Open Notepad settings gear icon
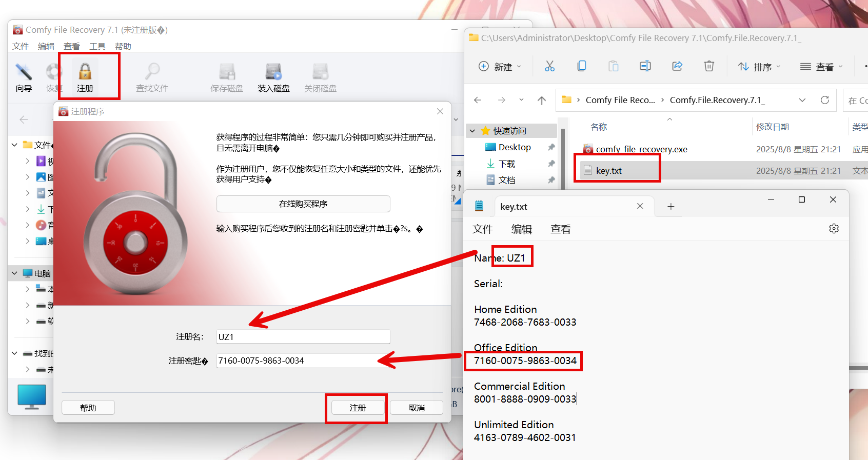 click(x=834, y=229)
